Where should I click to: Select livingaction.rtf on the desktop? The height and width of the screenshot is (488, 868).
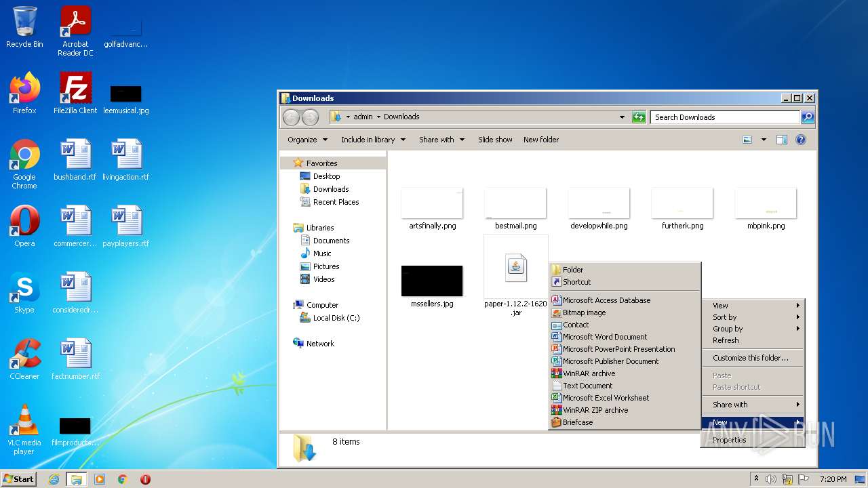coord(126,160)
